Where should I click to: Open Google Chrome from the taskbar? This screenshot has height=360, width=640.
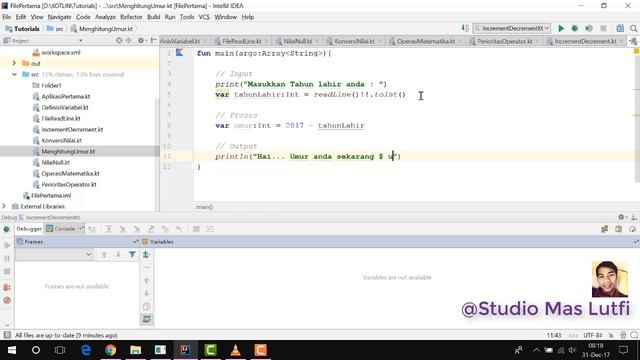pyautogui.click(x=111, y=350)
